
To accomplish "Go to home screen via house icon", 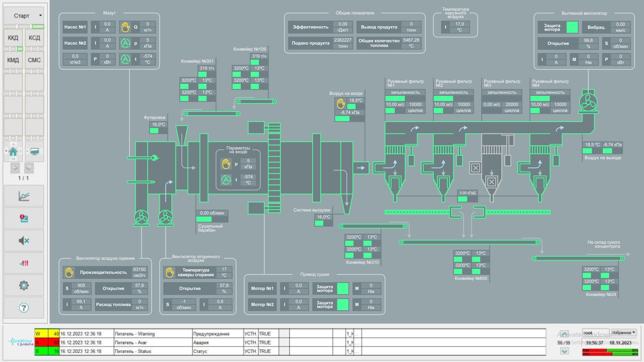I will tap(13, 152).
